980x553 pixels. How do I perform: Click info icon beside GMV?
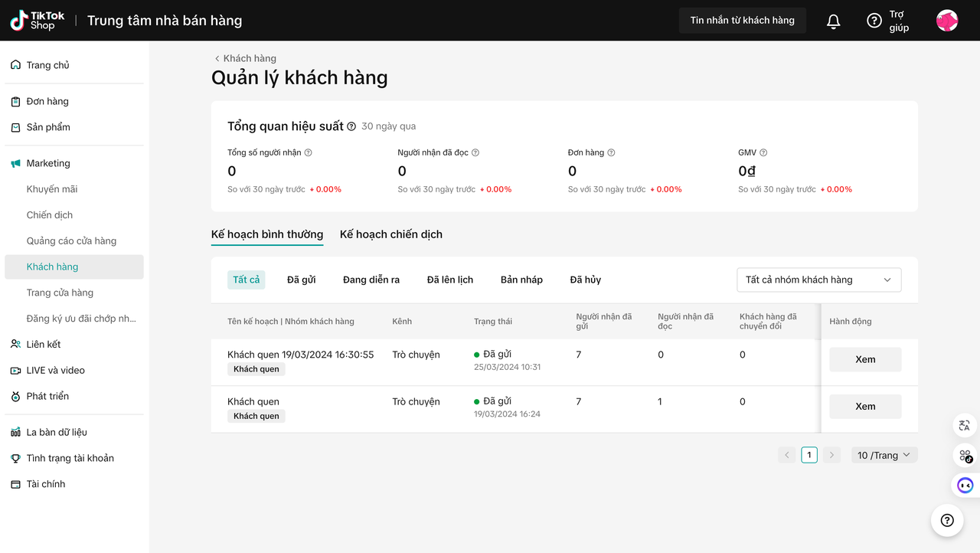(763, 152)
